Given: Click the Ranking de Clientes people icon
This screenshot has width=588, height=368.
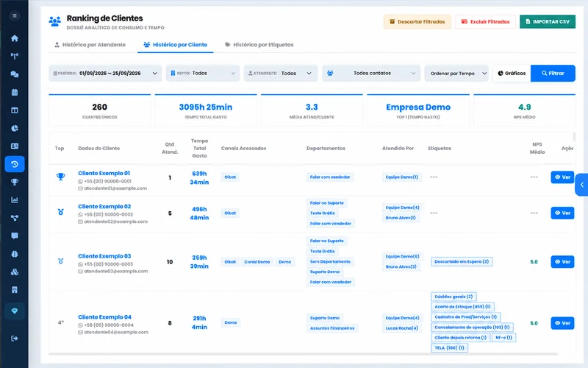Looking at the screenshot, I should coord(54,21).
